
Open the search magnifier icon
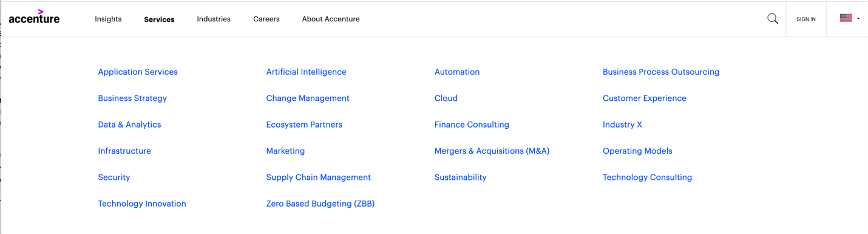pyautogui.click(x=772, y=19)
